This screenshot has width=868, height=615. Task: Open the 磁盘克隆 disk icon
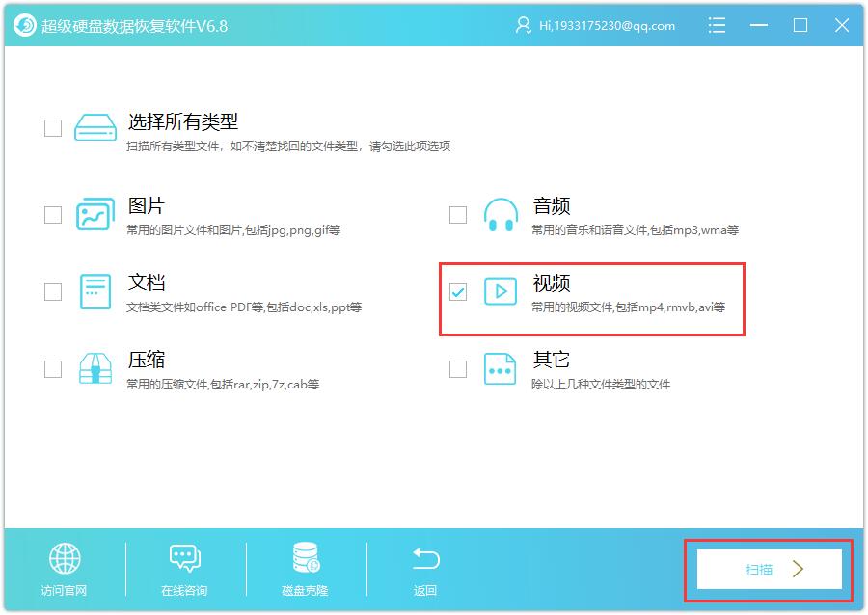click(x=306, y=557)
